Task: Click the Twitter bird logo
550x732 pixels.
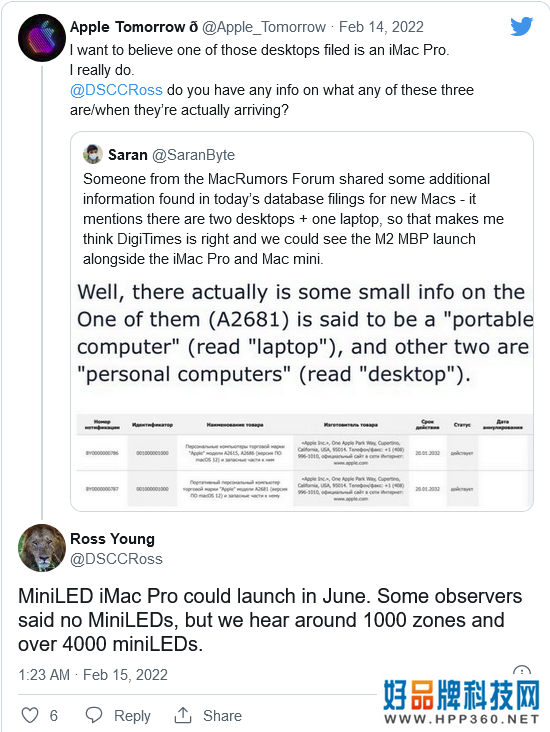Action: (522, 27)
